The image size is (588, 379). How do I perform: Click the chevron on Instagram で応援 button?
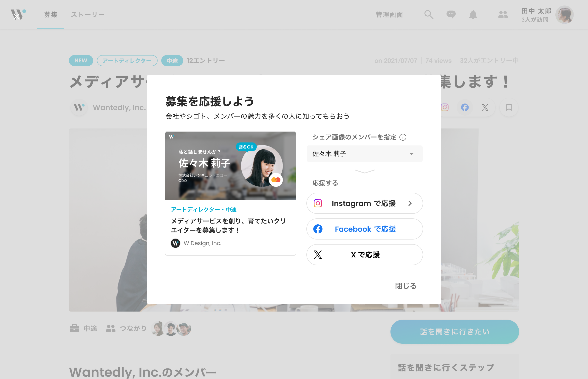click(x=410, y=203)
